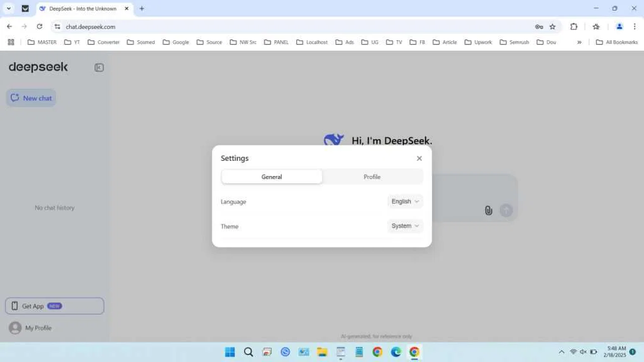Collapse the DeepSeek sidebar
This screenshot has width=644, height=362.
(99, 67)
